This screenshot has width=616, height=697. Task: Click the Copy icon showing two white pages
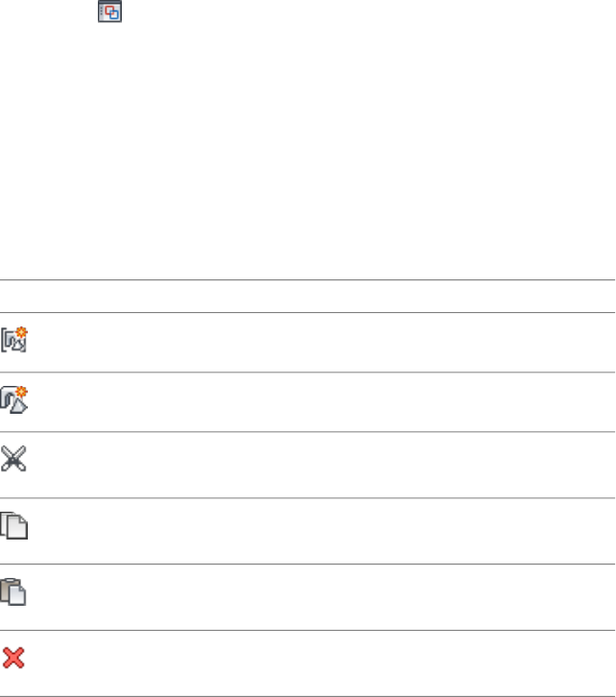pos(14,525)
